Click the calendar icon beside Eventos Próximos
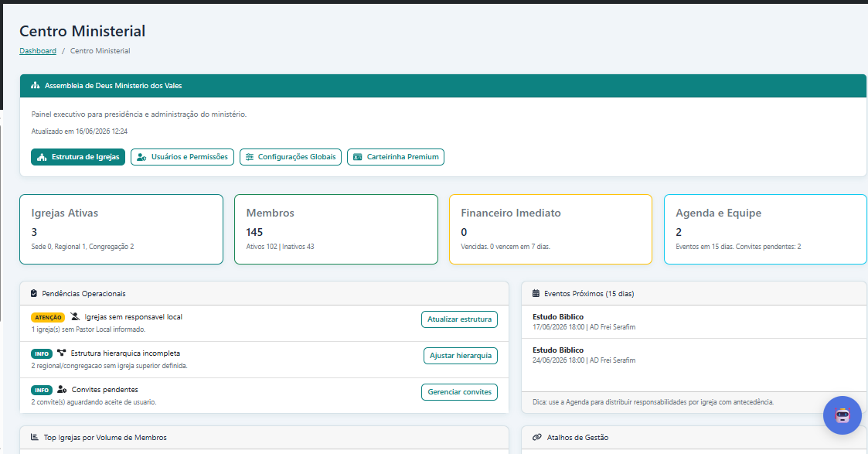868x454 pixels. pyautogui.click(x=536, y=293)
